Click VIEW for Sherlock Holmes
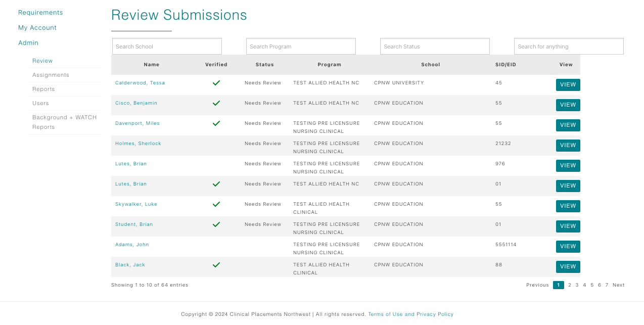Screen dimensions: 644x325 pos(568,145)
